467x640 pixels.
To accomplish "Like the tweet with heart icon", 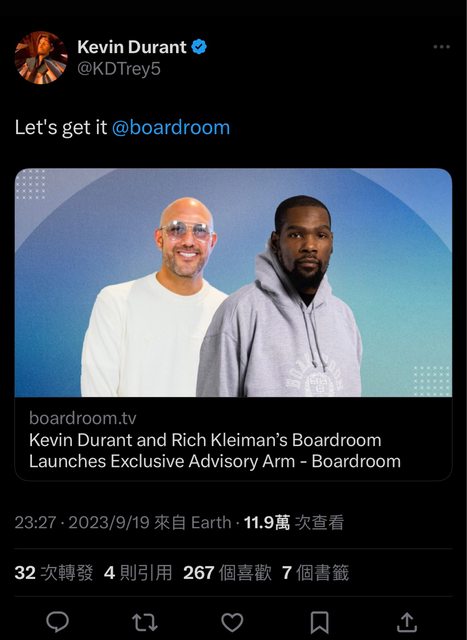I will point(232,622).
